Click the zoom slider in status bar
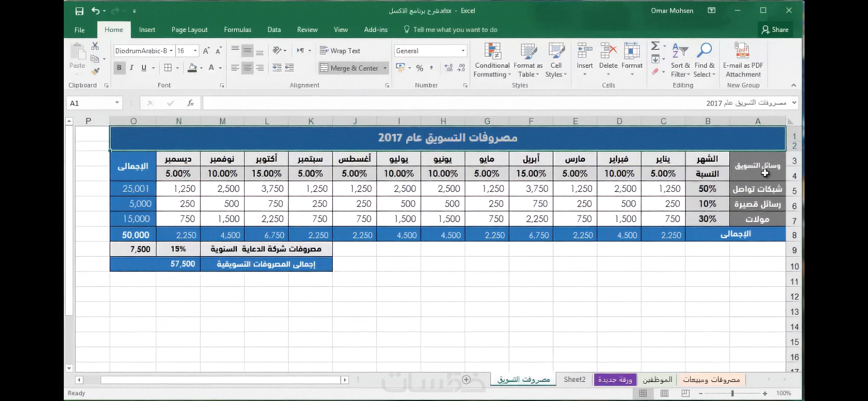The height and width of the screenshot is (401, 868). 732,393
